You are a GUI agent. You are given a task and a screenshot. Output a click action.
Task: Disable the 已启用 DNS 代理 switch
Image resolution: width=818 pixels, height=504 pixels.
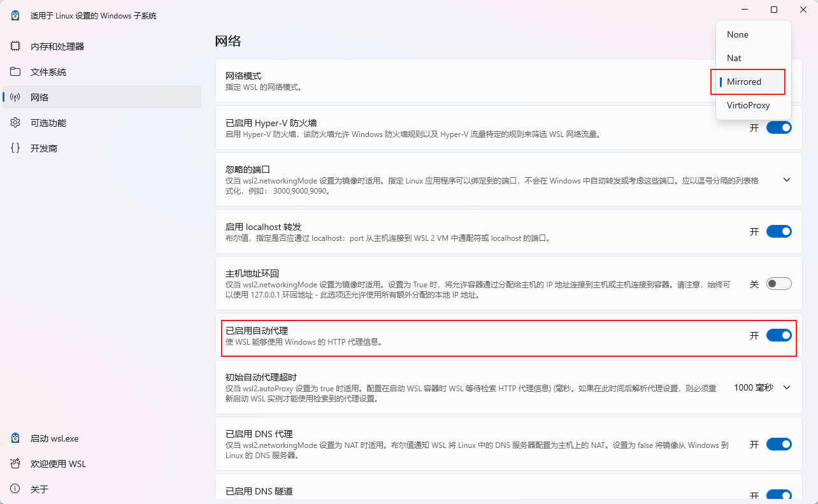tap(779, 444)
